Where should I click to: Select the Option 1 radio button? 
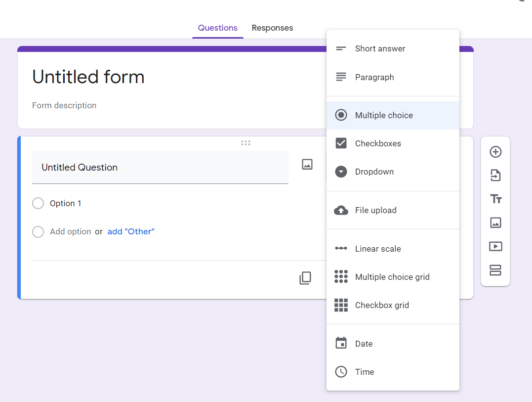(38, 203)
